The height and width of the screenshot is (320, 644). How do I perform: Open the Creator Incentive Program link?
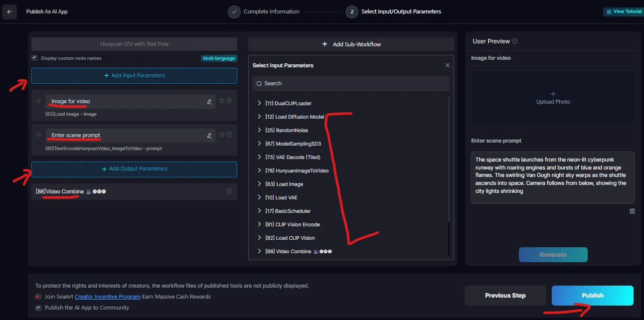[x=107, y=297]
